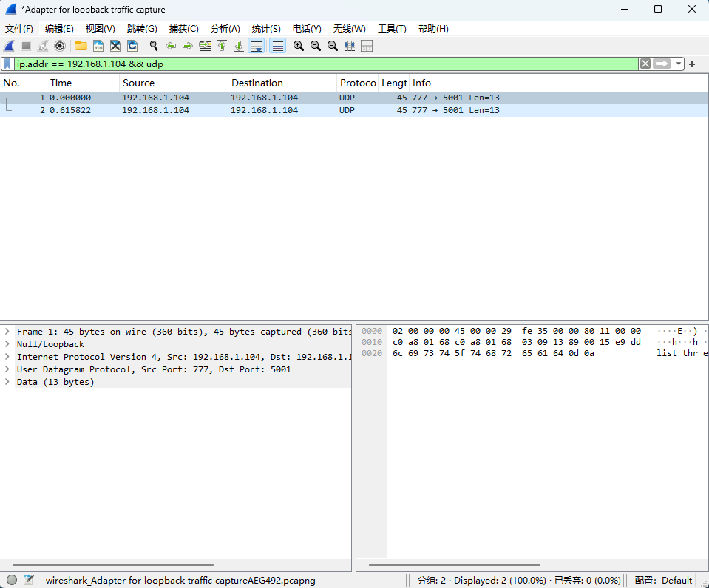Screen dimensions: 709x588
Task: Click the 配置: Default profile in status bar
Action: coord(663,581)
